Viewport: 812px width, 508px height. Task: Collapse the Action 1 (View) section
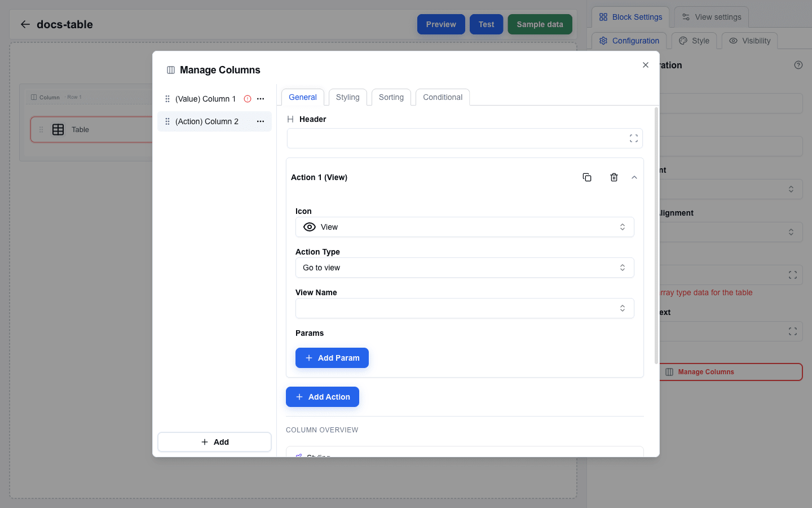coord(634,177)
